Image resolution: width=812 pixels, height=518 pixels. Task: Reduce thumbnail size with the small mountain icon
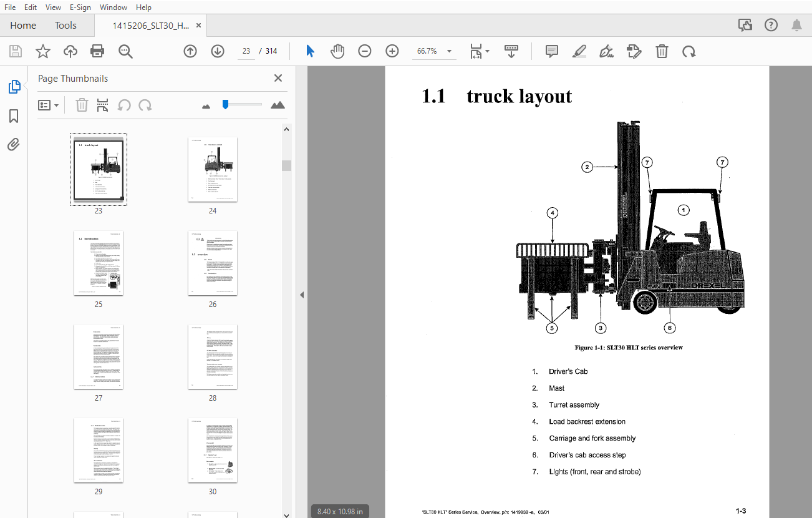point(206,106)
